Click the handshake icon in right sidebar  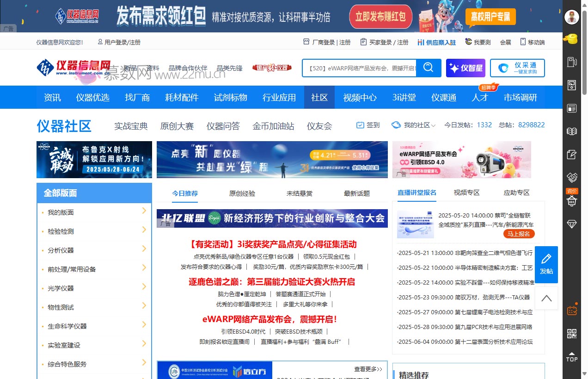(x=572, y=177)
